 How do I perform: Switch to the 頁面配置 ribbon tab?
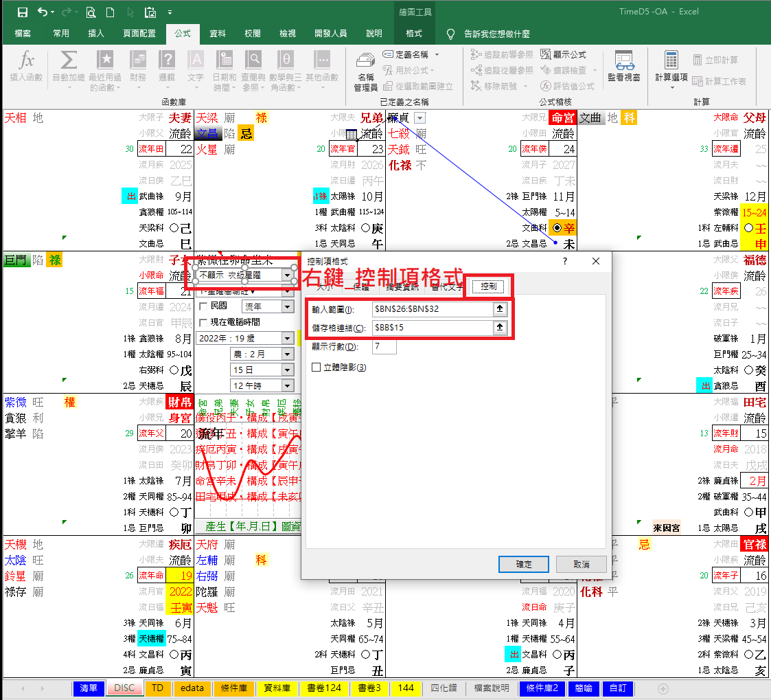point(139,34)
